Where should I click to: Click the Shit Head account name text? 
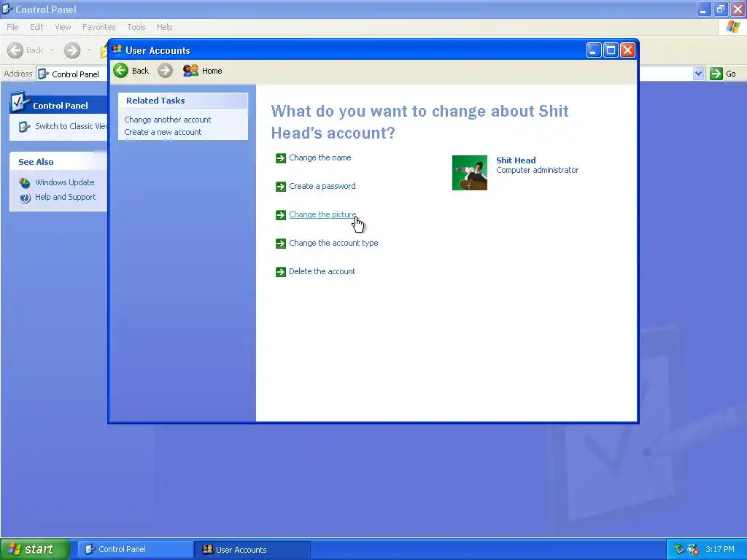516,160
